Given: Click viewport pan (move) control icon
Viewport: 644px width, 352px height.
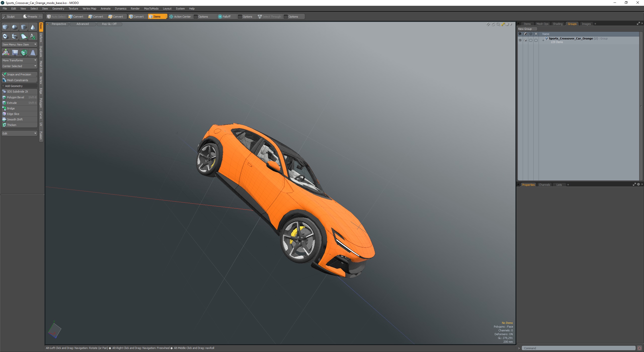Looking at the screenshot, I should (488, 24).
